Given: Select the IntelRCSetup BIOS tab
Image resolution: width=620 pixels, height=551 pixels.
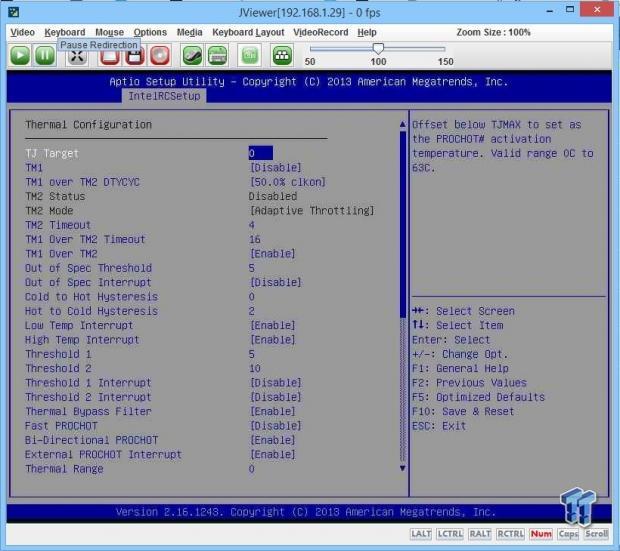Looking at the screenshot, I should tap(164, 96).
